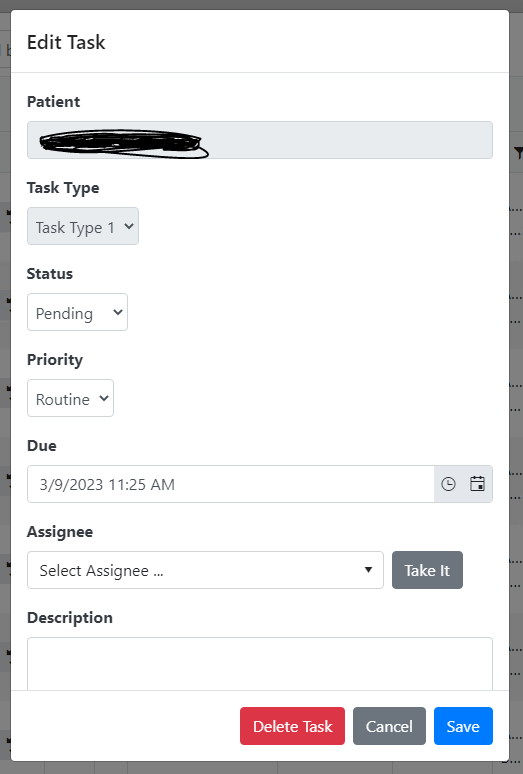Open the Priority dropdown showing Routine

[71, 398]
